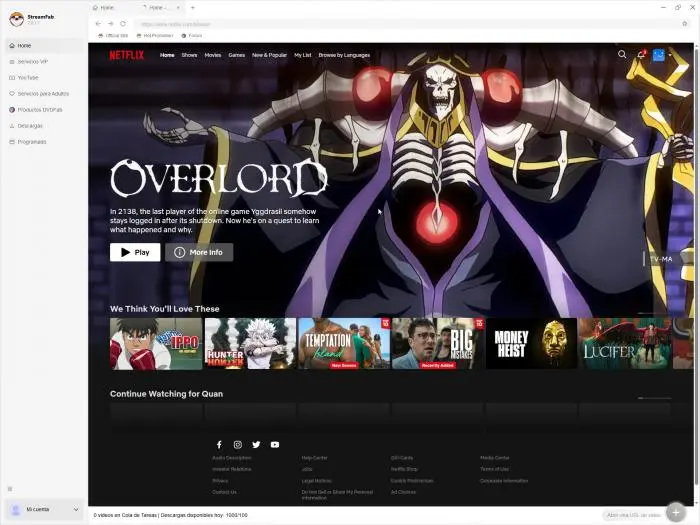Select Home in the Netflix navigation
Screen dimensions: 700x525
pyautogui.click(x=167, y=55)
